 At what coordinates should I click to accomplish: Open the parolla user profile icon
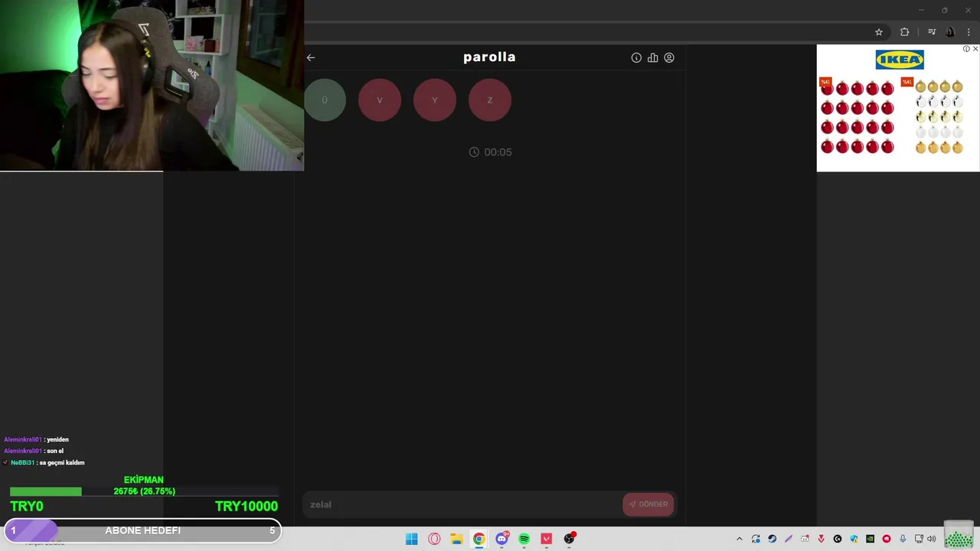[669, 57]
